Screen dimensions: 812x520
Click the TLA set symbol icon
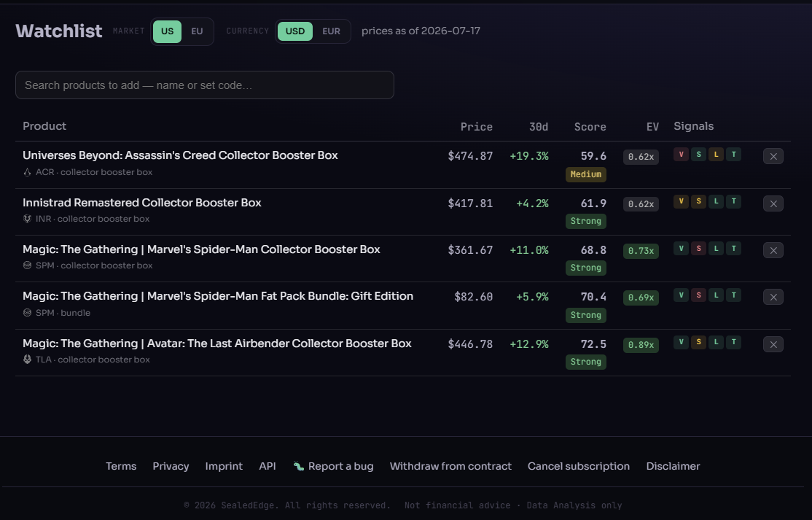pos(28,359)
